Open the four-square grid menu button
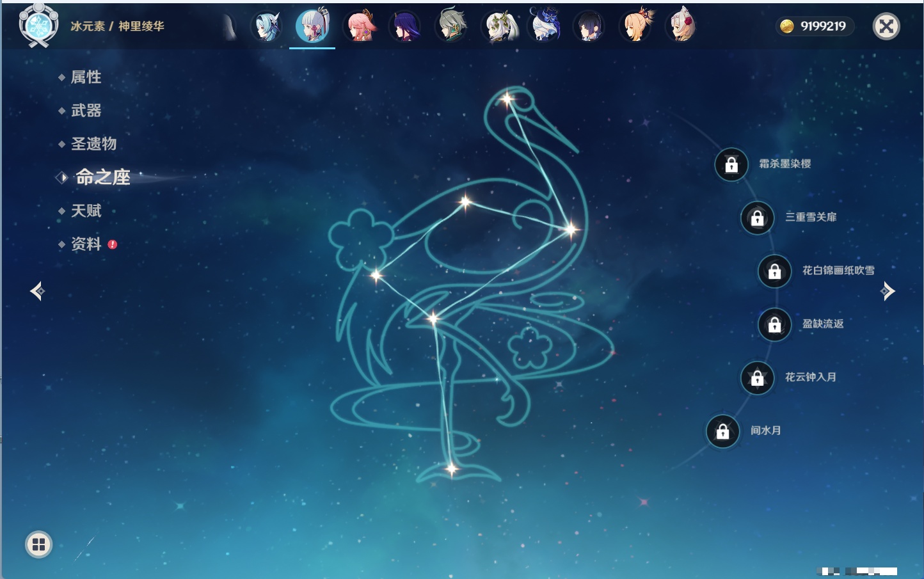This screenshot has height=579, width=924. point(38,544)
